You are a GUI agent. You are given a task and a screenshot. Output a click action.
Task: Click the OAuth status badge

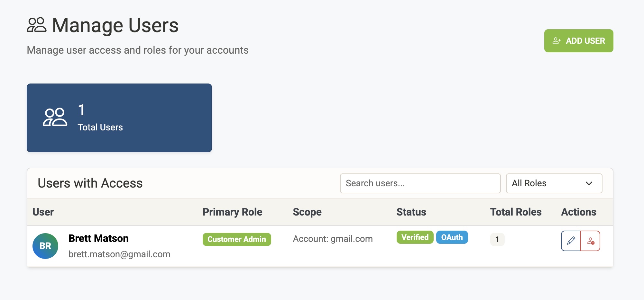[x=452, y=237]
